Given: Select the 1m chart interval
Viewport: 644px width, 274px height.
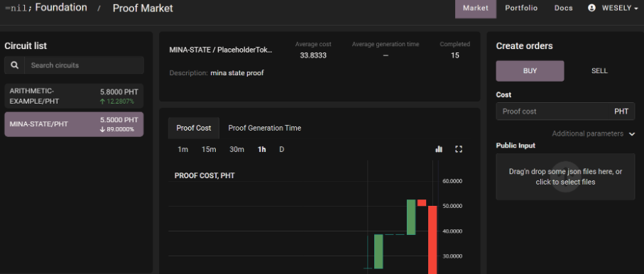Looking at the screenshot, I should [182, 150].
